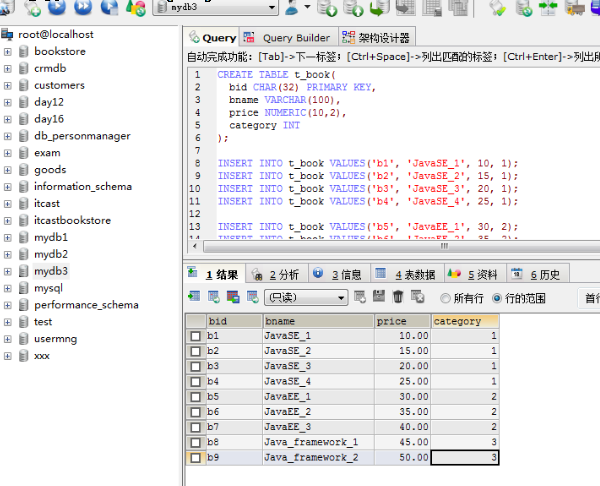Click the trash icon to delete selected rows
This screenshot has width=600, height=486.
[x=398, y=297]
